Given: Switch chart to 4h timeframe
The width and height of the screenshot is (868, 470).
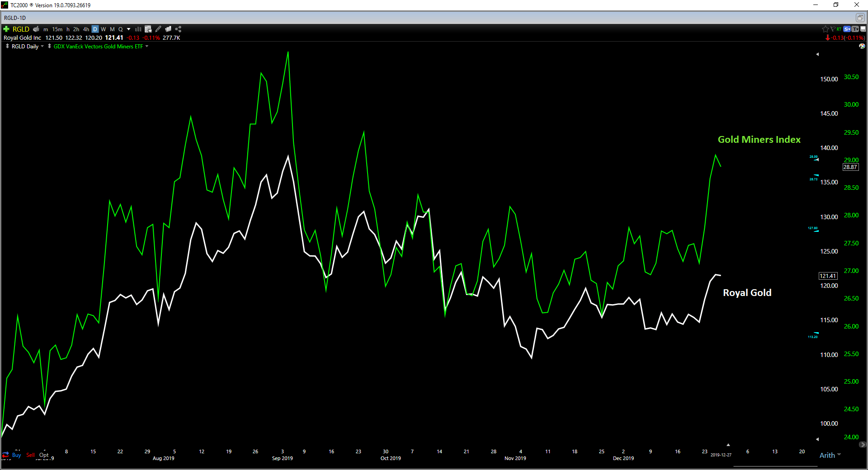Looking at the screenshot, I should pyautogui.click(x=86, y=29).
